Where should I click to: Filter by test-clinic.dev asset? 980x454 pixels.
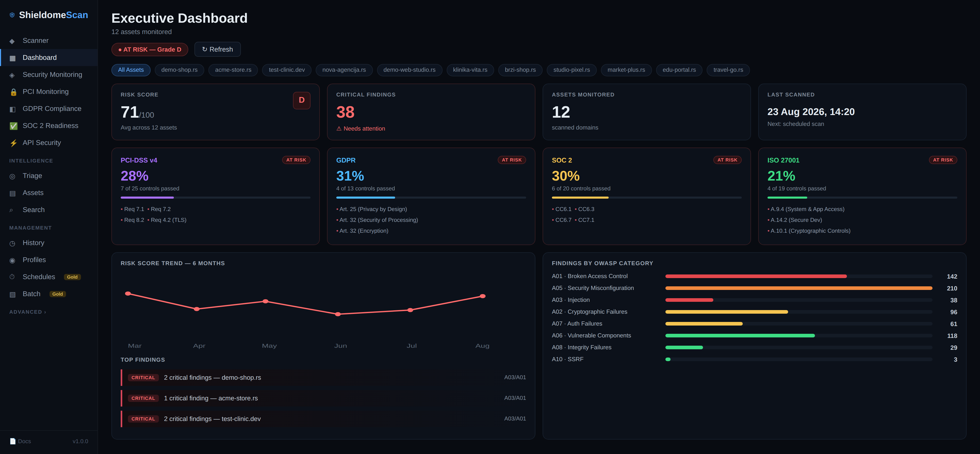coord(287,70)
